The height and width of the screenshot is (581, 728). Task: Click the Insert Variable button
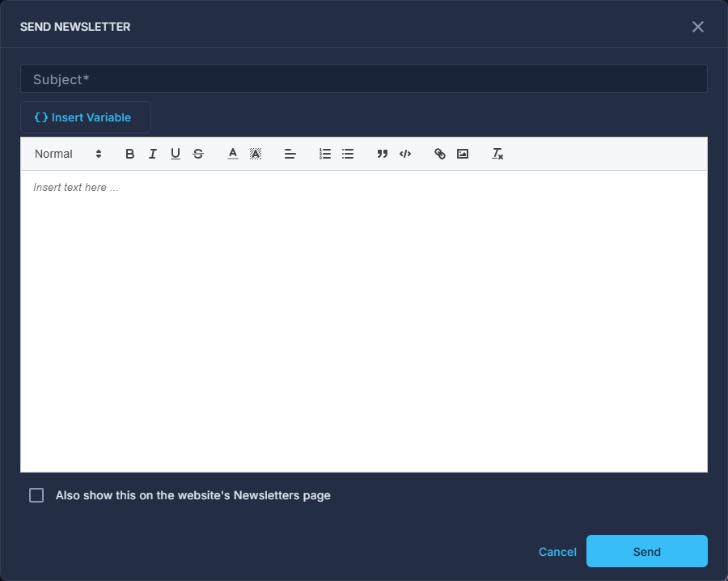click(86, 117)
